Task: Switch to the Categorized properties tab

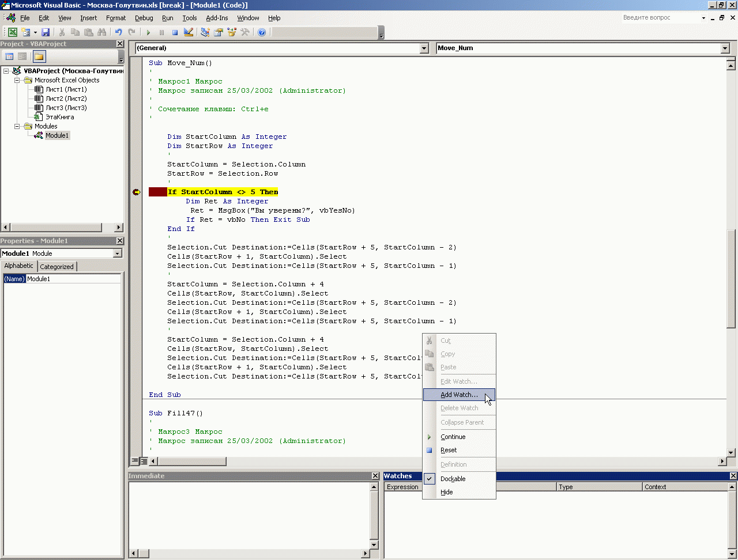Action: [57, 267]
